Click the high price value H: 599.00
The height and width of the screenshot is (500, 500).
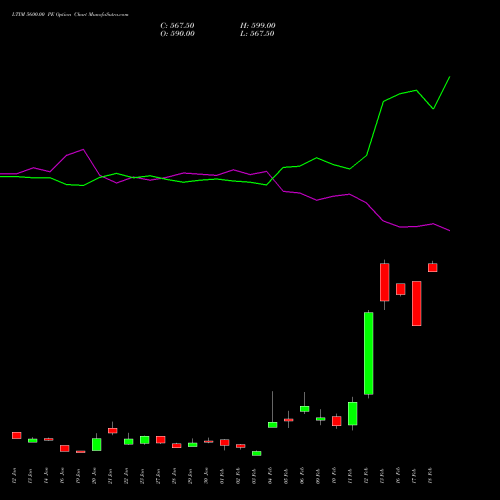point(258,26)
